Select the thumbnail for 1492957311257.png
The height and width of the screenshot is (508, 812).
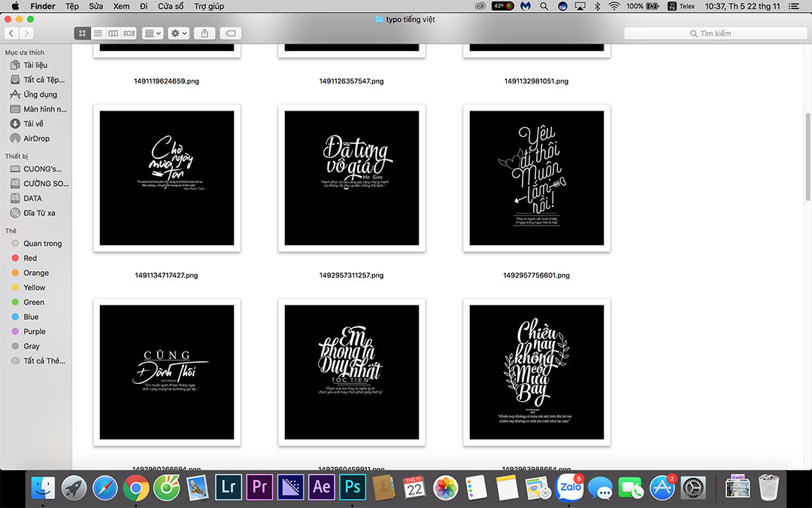[352, 178]
